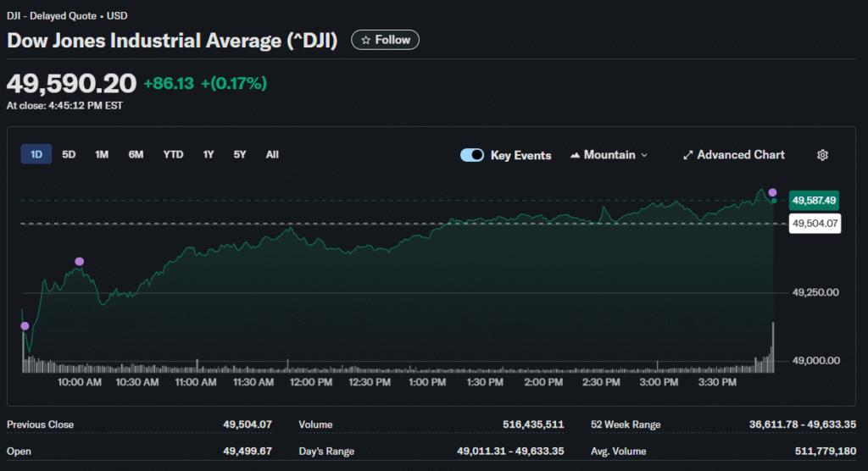The width and height of the screenshot is (868, 471).
Task: Click the Advanced Chart expand arrows icon
Action: 687,155
